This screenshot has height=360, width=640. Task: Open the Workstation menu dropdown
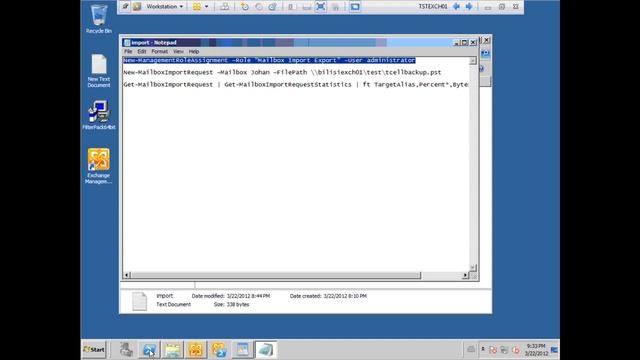(164, 7)
